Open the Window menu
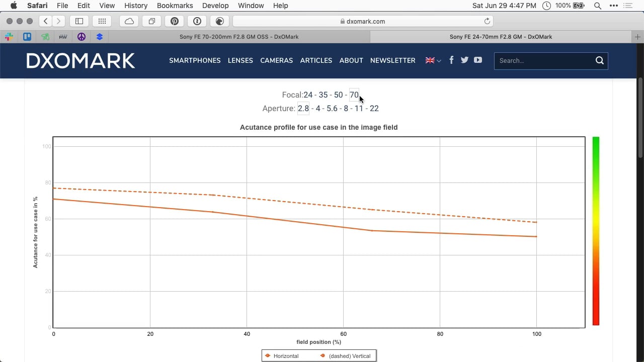This screenshot has width=644, height=362. tap(251, 6)
